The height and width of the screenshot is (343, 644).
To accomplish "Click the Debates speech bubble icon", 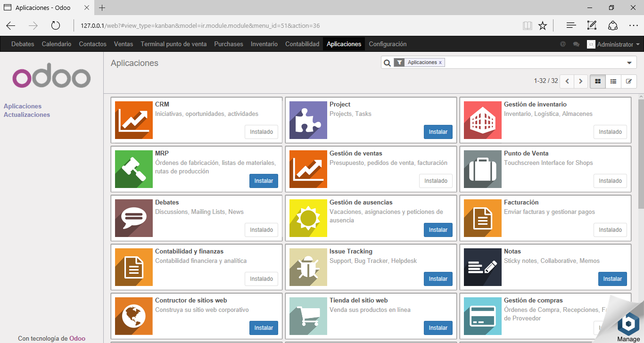I will [134, 218].
